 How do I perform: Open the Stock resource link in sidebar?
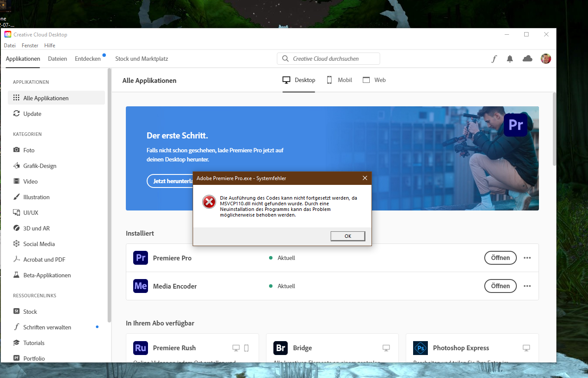point(56,312)
